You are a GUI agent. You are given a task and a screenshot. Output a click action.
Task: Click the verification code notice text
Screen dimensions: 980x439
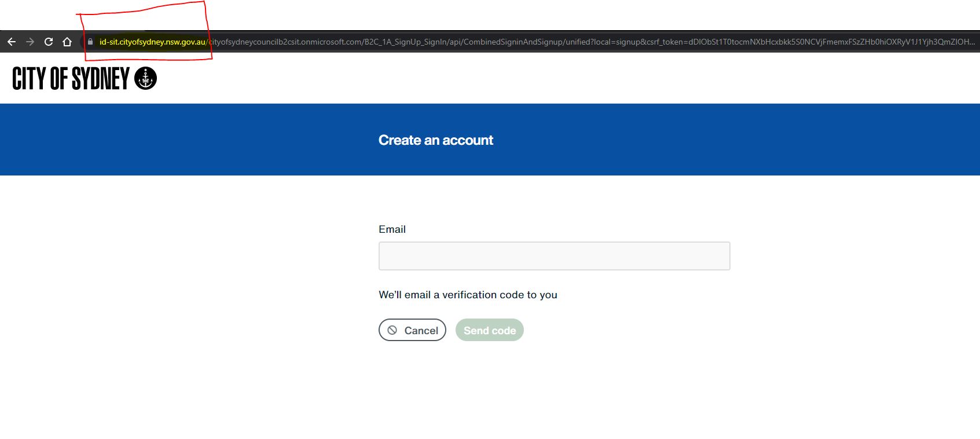468,295
